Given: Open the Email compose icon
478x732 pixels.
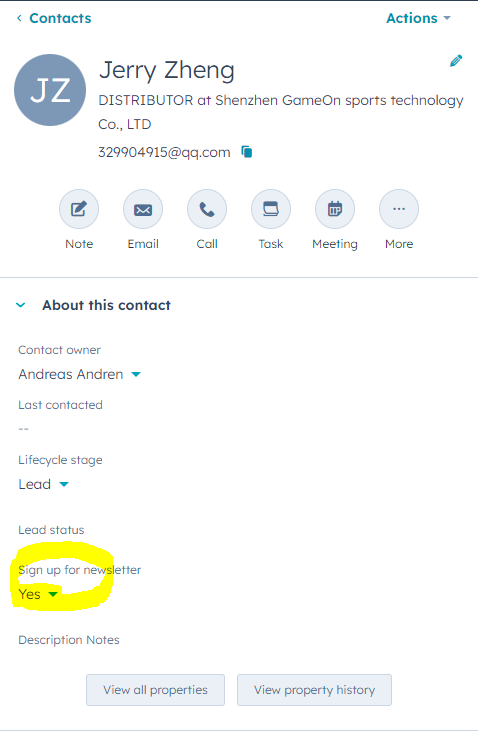Looking at the screenshot, I should pyautogui.click(x=143, y=209).
